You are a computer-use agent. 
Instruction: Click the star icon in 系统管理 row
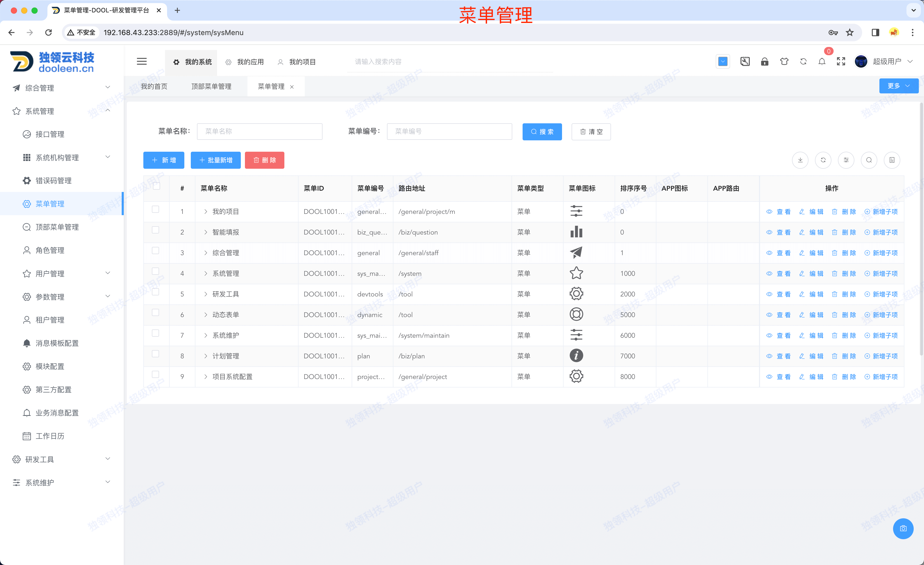pyautogui.click(x=576, y=273)
